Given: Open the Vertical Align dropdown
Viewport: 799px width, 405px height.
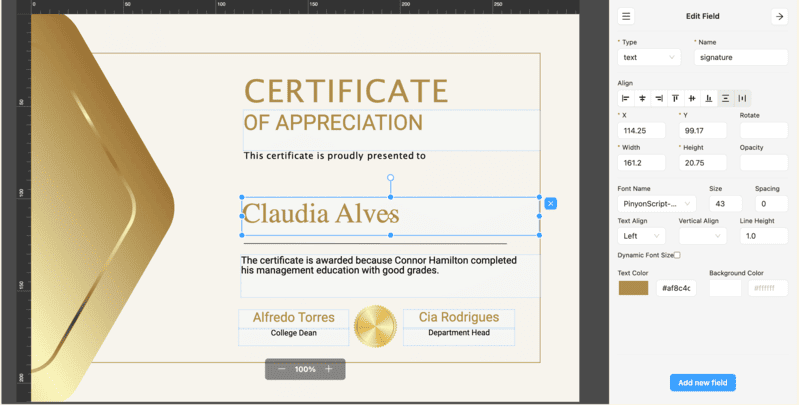Looking at the screenshot, I should point(703,236).
